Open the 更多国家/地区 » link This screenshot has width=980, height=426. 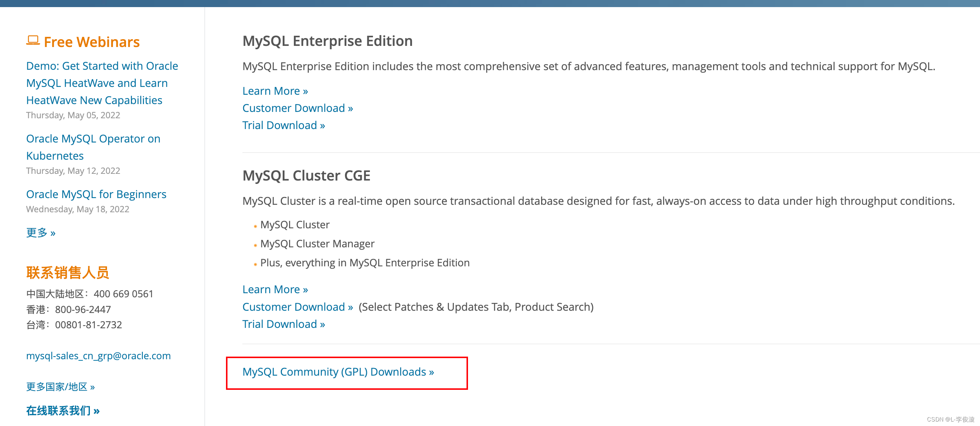tap(60, 387)
